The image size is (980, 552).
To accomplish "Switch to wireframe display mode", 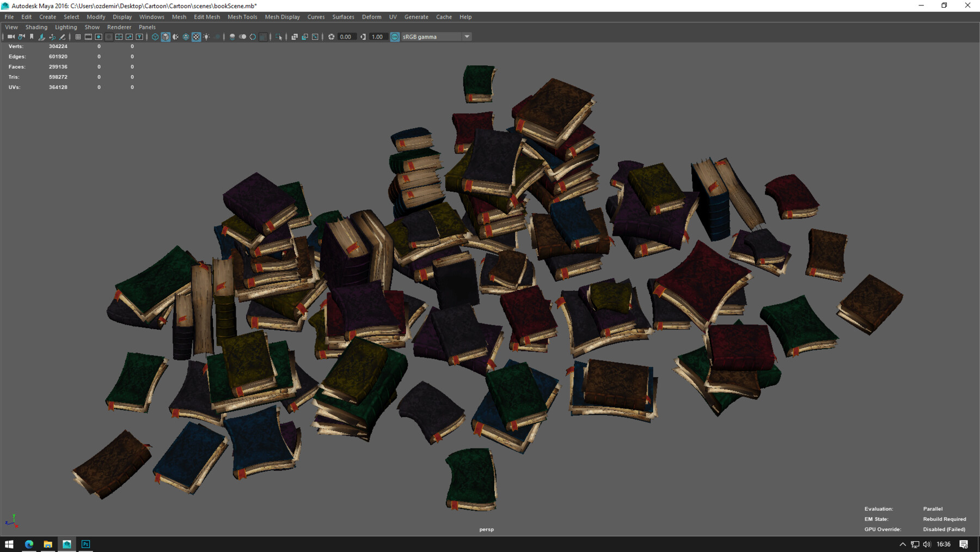I will point(154,37).
